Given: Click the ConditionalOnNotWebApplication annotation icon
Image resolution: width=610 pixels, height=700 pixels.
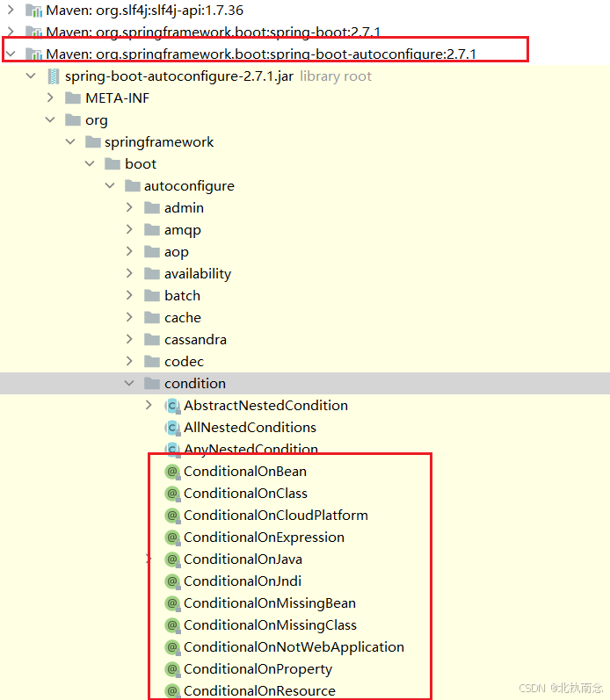Looking at the screenshot, I should click(x=172, y=647).
